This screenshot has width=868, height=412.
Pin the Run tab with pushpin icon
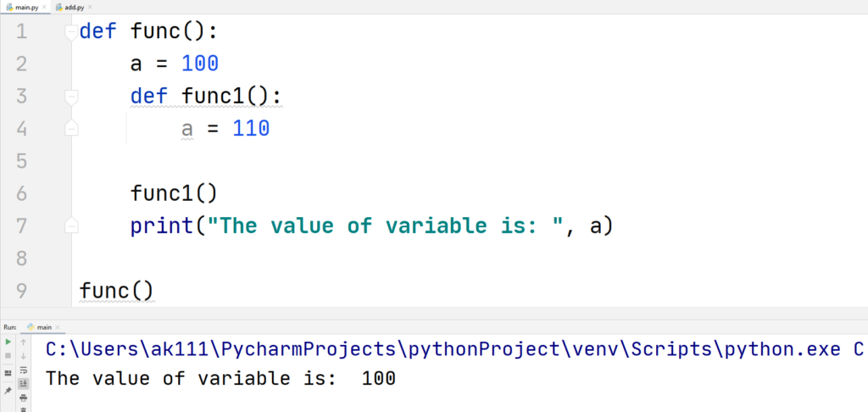tap(8, 391)
